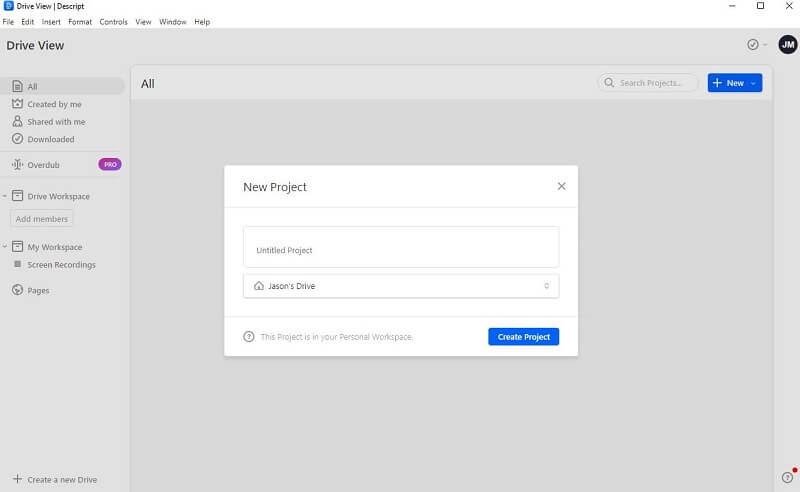800x492 pixels.
Task: Click the Shared with me person icon
Action: [x=17, y=121]
